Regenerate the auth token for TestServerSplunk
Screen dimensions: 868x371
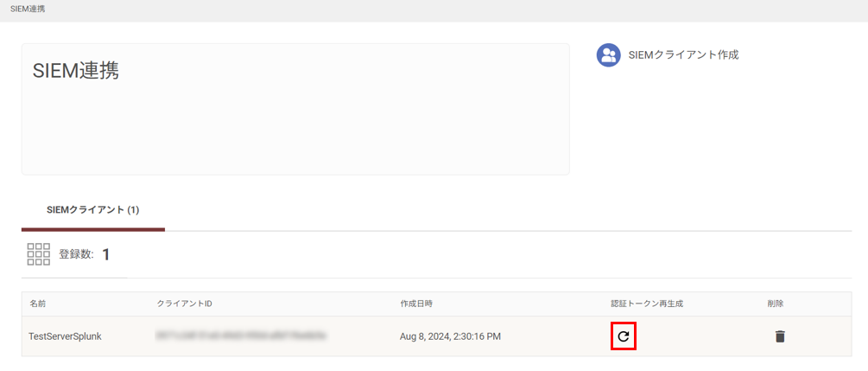(x=624, y=336)
